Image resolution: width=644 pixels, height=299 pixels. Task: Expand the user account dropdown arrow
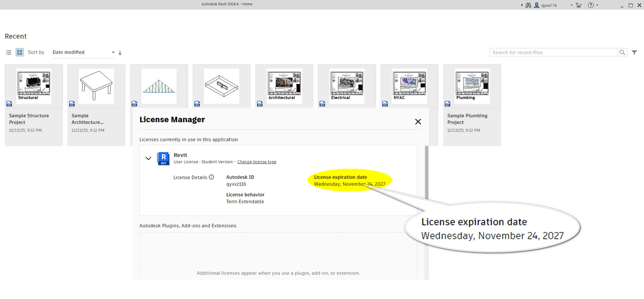(572, 5)
